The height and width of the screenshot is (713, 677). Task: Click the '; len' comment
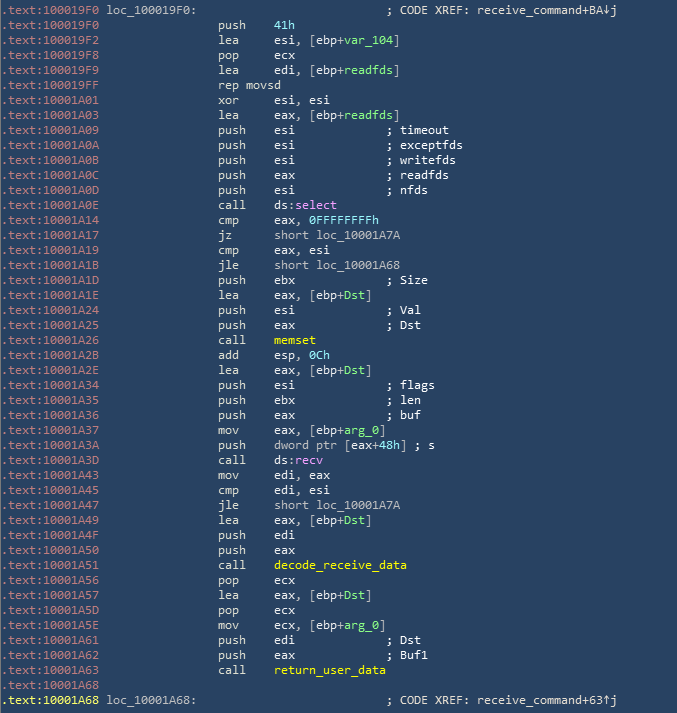click(403, 400)
